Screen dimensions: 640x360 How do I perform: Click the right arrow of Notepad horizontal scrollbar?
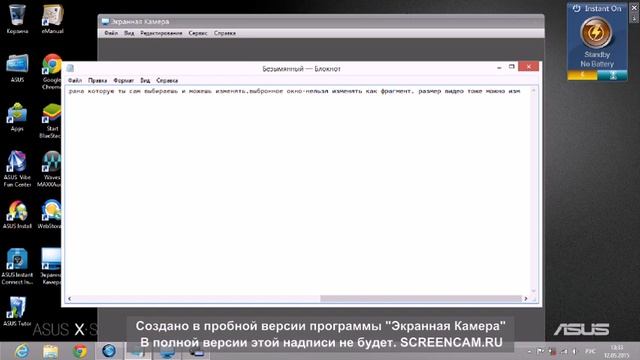click(526, 299)
